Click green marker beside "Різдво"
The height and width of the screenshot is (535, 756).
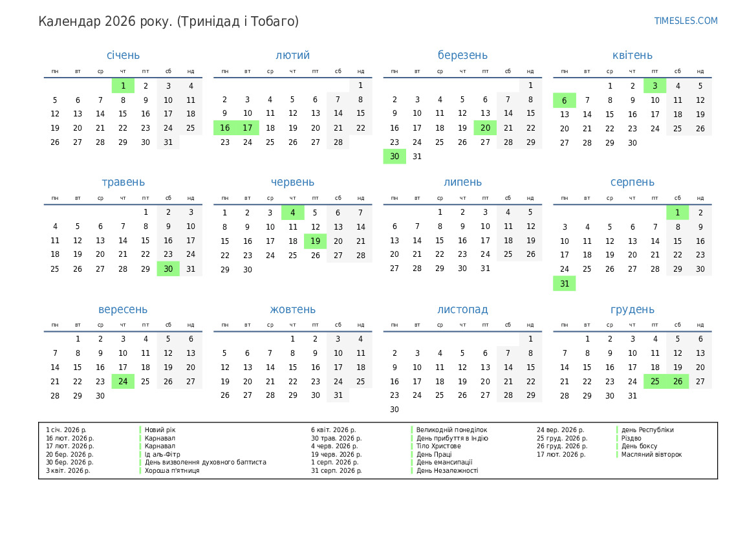coord(617,438)
